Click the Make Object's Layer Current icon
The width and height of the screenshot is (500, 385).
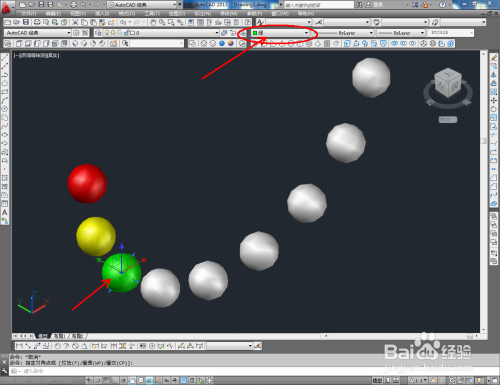(x=224, y=33)
